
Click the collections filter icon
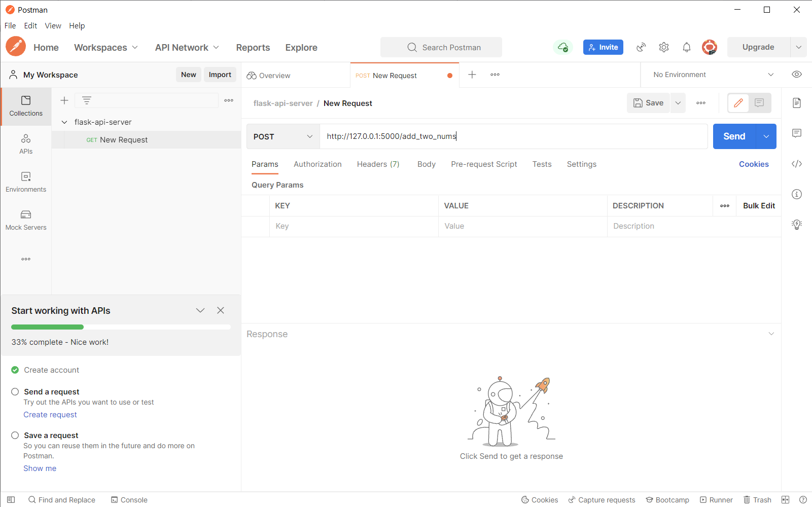coord(87,100)
